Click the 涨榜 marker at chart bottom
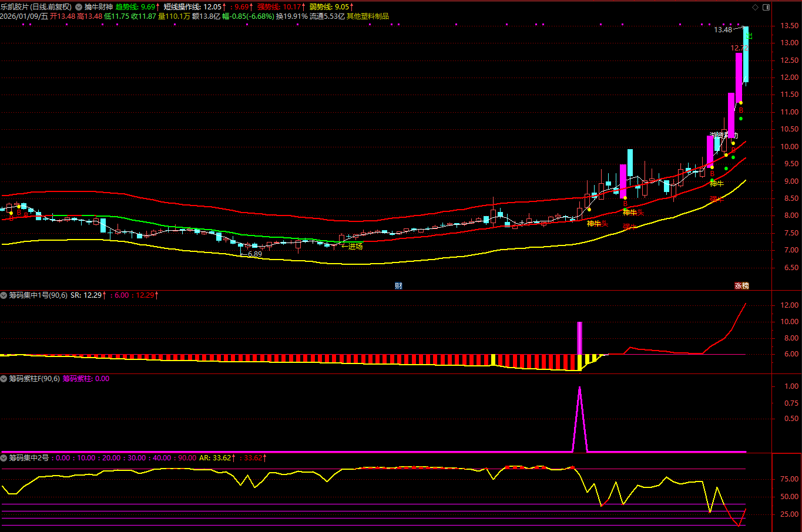 (741, 286)
